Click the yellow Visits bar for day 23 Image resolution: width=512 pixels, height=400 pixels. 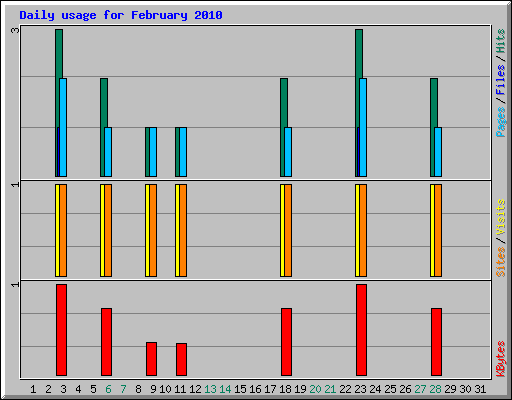click(x=357, y=230)
